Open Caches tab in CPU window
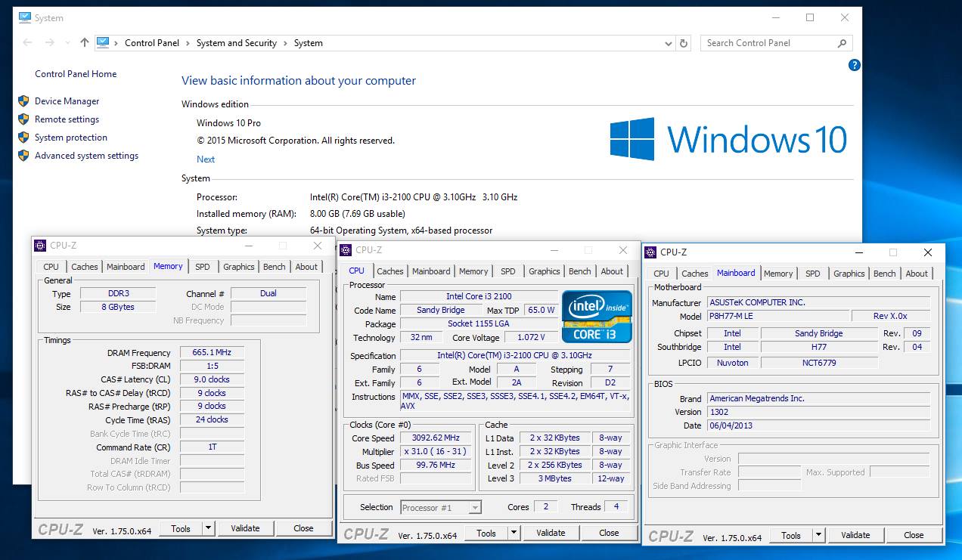 point(389,271)
